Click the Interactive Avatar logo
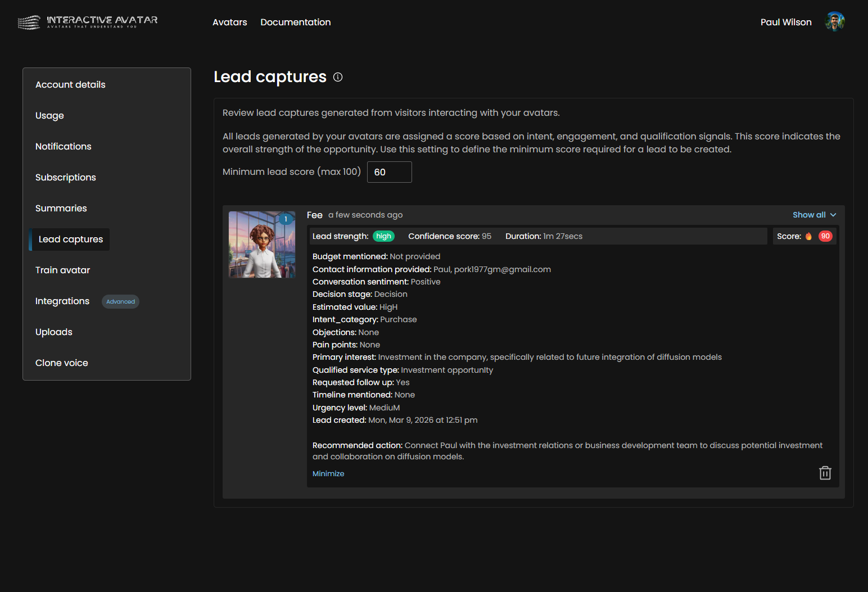The width and height of the screenshot is (868, 592). pos(87,22)
